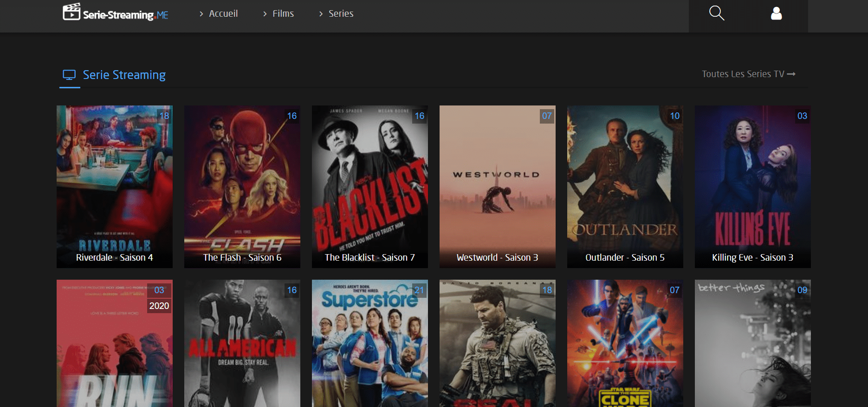This screenshot has width=868, height=407.
Task: Click episode badge 07 on Westworld
Action: point(547,116)
